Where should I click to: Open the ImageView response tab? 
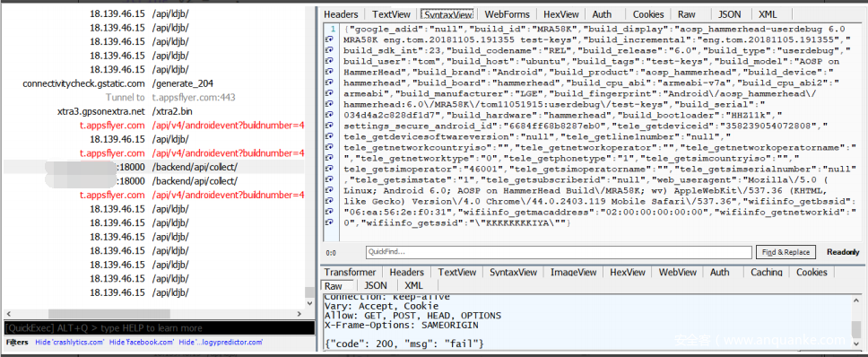574,273
